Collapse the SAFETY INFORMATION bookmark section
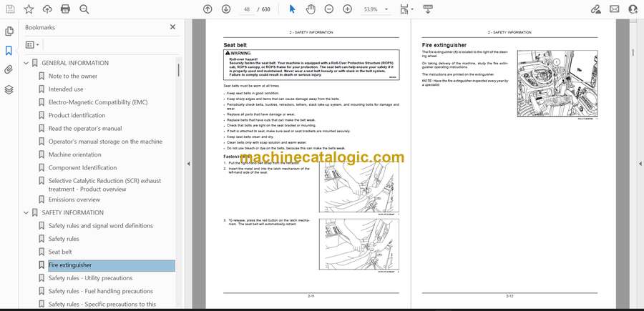The height and width of the screenshot is (311, 644). click(x=27, y=213)
